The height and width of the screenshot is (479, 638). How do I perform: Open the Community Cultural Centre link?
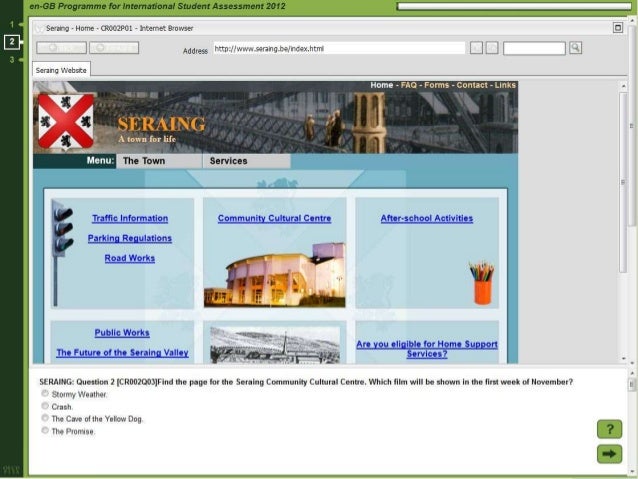[274, 218]
